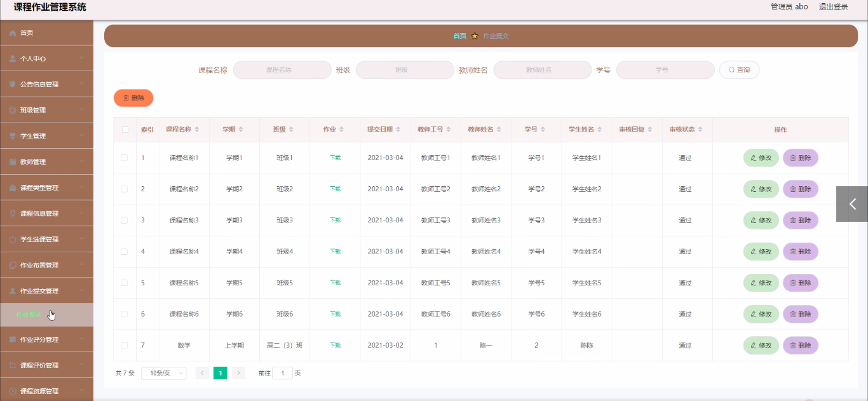Expand 课程类型管理 menu chevron
Screen dimensions: 868x401
tap(82, 188)
